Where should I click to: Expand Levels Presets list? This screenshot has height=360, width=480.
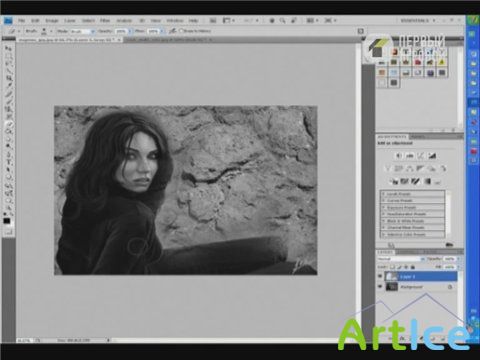coord(383,194)
